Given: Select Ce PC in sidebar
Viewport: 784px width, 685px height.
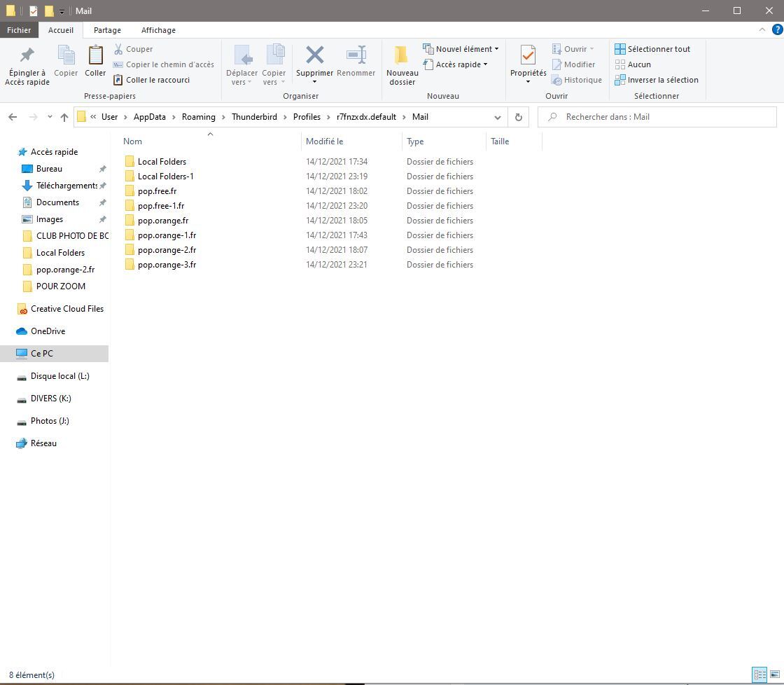Looking at the screenshot, I should [x=54, y=353].
